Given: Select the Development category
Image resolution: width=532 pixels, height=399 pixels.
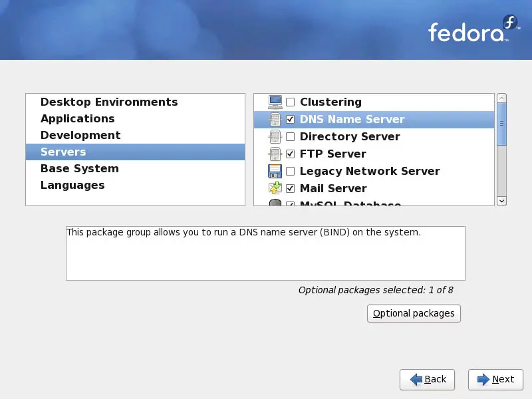Looking at the screenshot, I should pyautogui.click(x=136, y=135).
